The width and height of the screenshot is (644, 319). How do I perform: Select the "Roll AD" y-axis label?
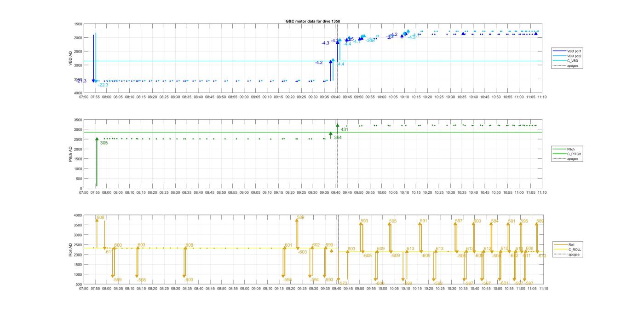70,249
